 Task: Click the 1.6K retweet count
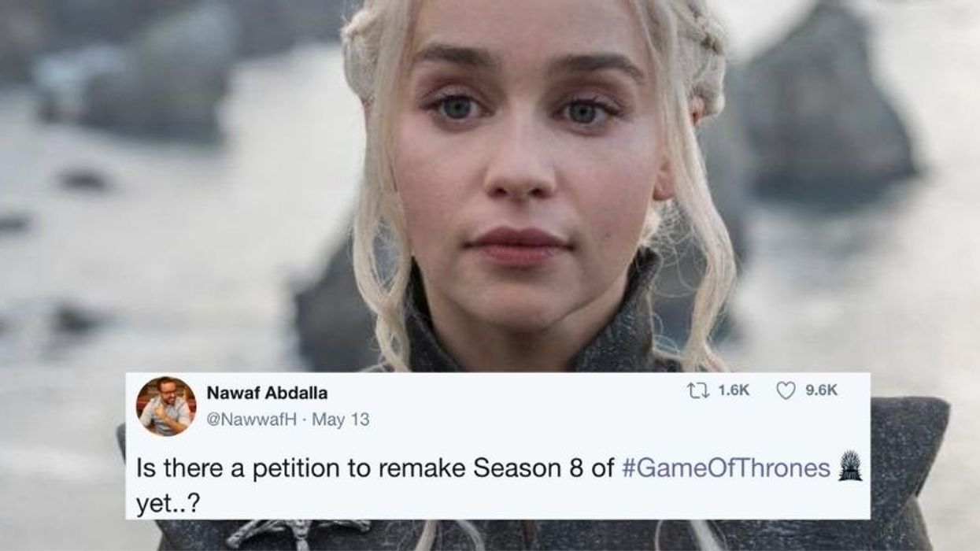tap(734, 390)
